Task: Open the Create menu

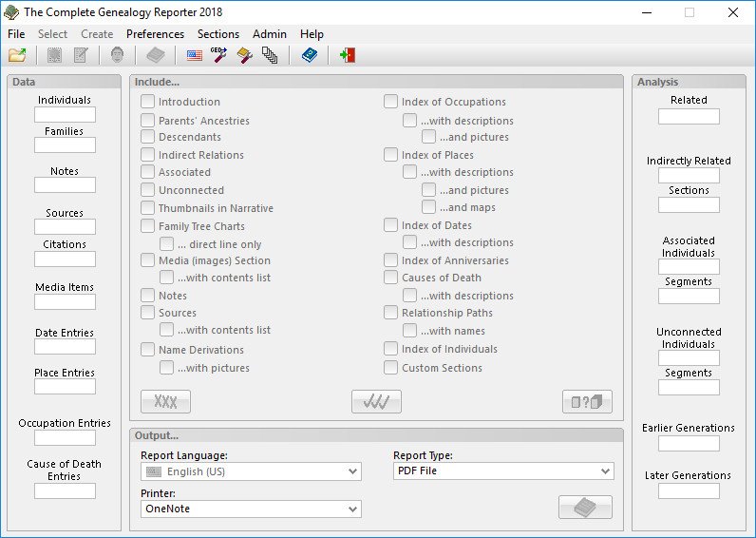Action: 97,34
